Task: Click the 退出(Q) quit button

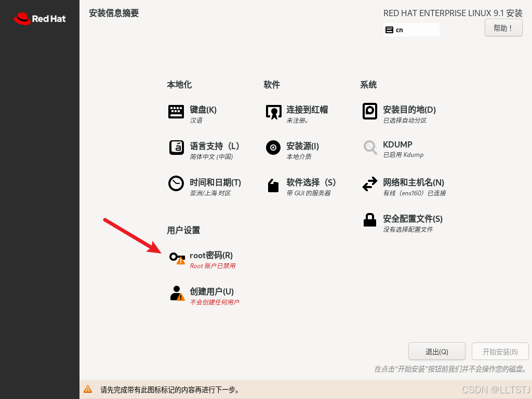Action: (x=436, y=352)
